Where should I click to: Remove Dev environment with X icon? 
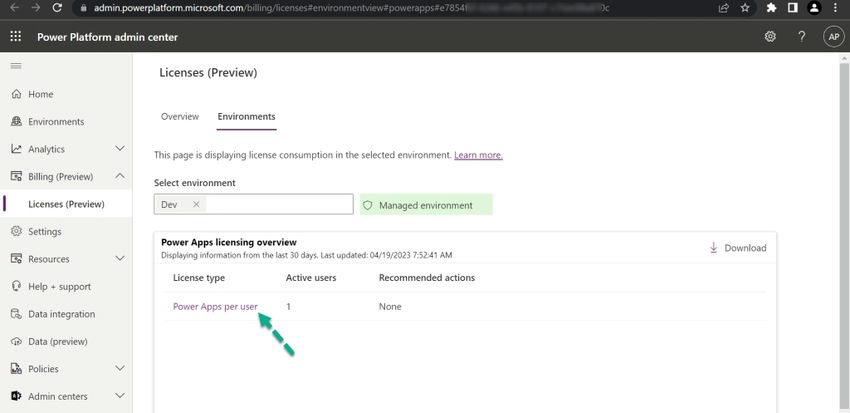point(196,204)
